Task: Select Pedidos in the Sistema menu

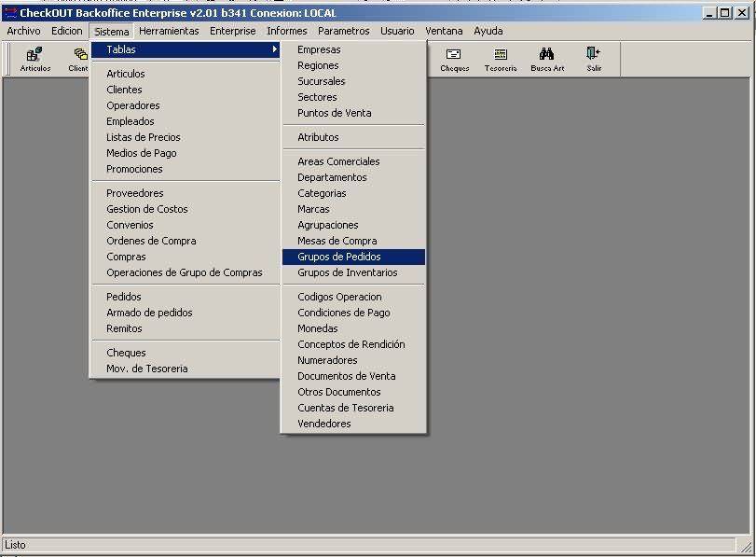Action: tap(186, 297)
